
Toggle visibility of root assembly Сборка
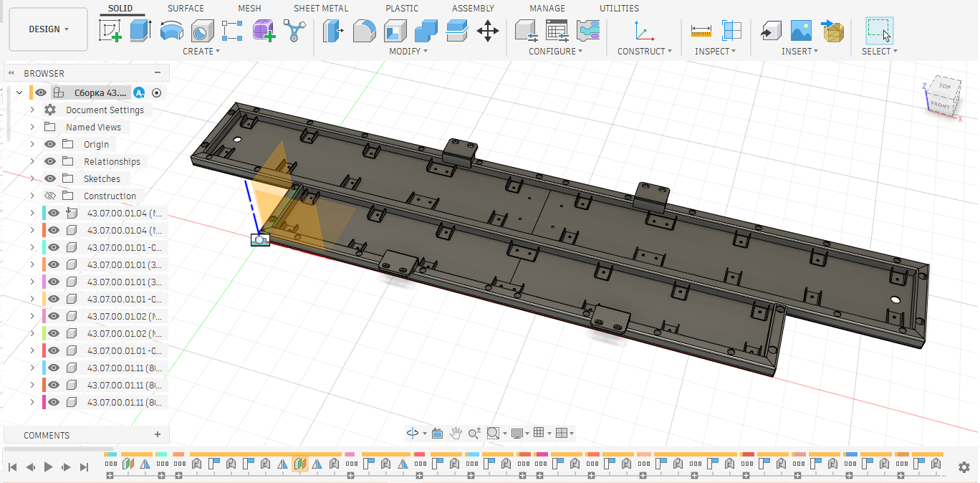click(41, 92)
